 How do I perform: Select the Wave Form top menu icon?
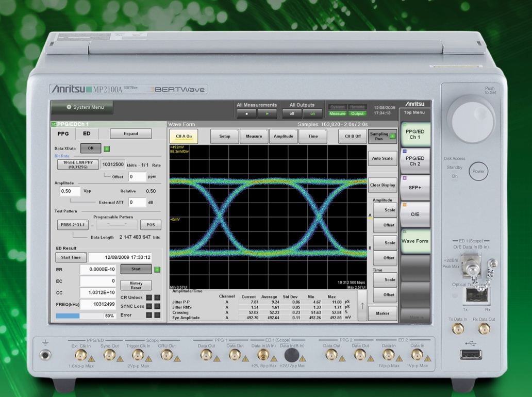[x=415, y=241]
